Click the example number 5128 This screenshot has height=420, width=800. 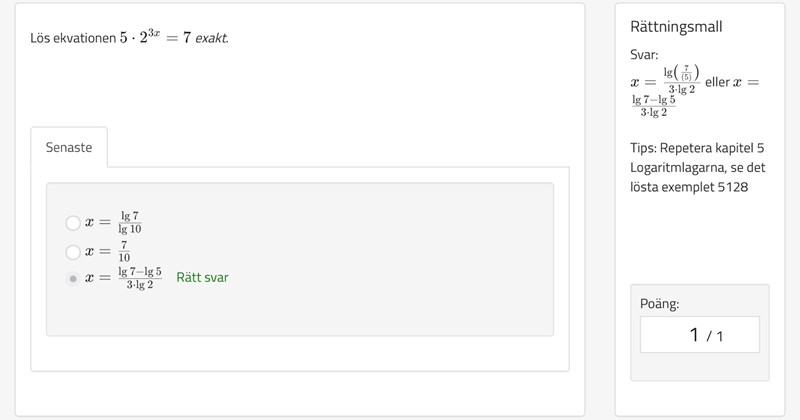(x=732, y=186)
